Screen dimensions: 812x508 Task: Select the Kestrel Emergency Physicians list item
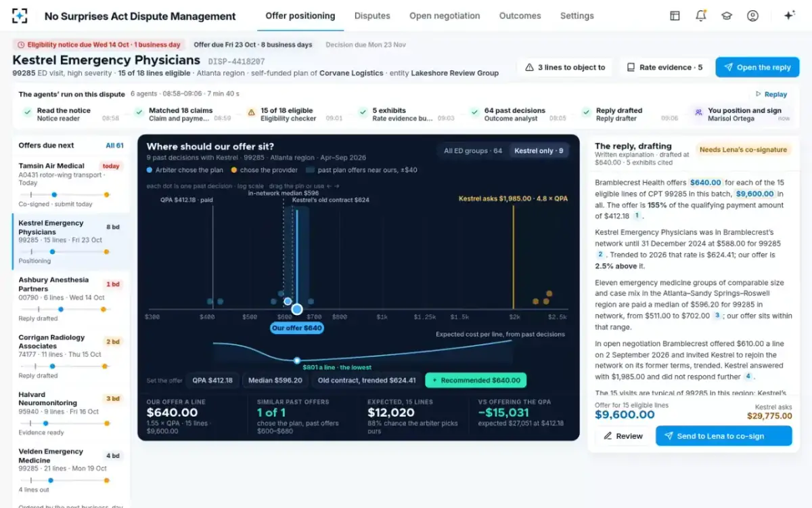click(70, 242)
